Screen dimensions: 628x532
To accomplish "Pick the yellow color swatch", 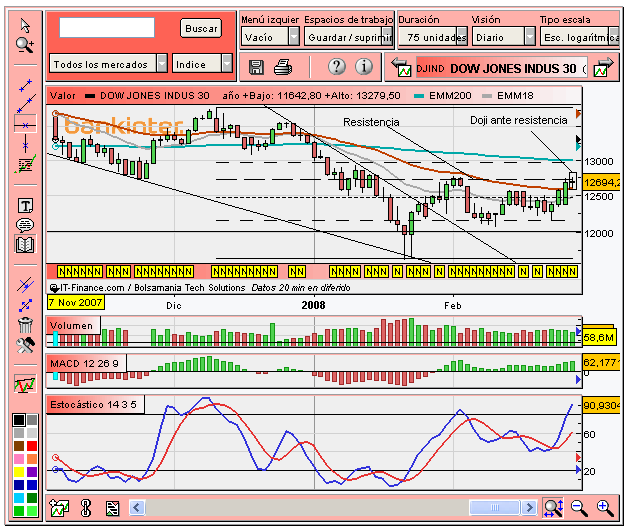I will [x=19, y=472].
